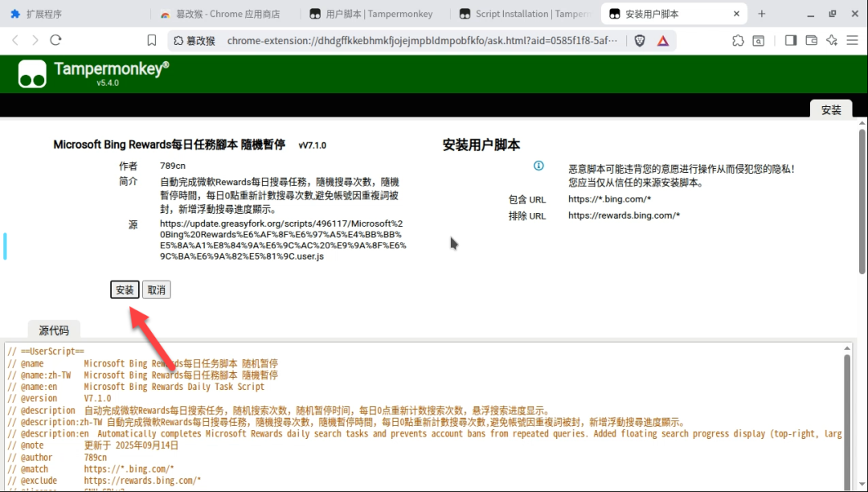The image size is (868, 492).
Task: Click the @author 789cn source line
Action: pyautogui.click(x=57, y=457)
